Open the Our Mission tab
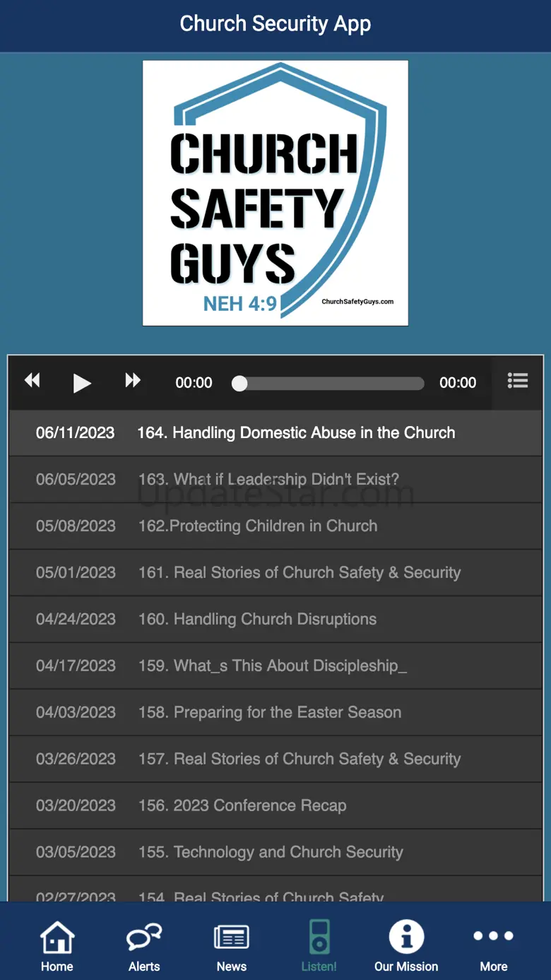Image resolution: width=551 pixels, height=980 pixels. 406,946
